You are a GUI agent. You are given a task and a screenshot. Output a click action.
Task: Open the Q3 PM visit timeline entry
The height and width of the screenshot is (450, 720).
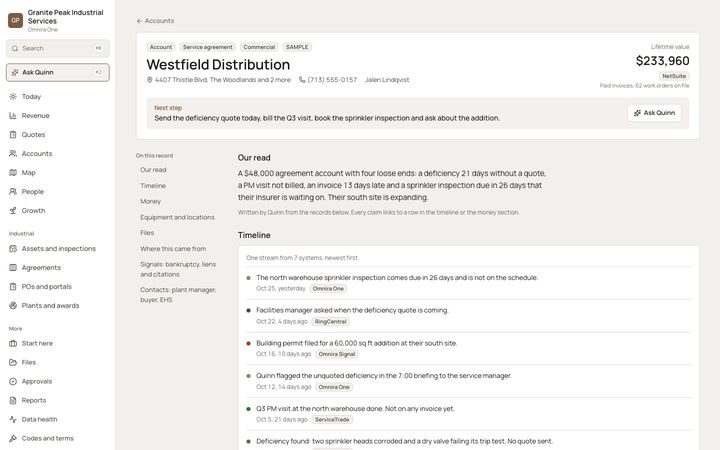(x=469, y=414)
